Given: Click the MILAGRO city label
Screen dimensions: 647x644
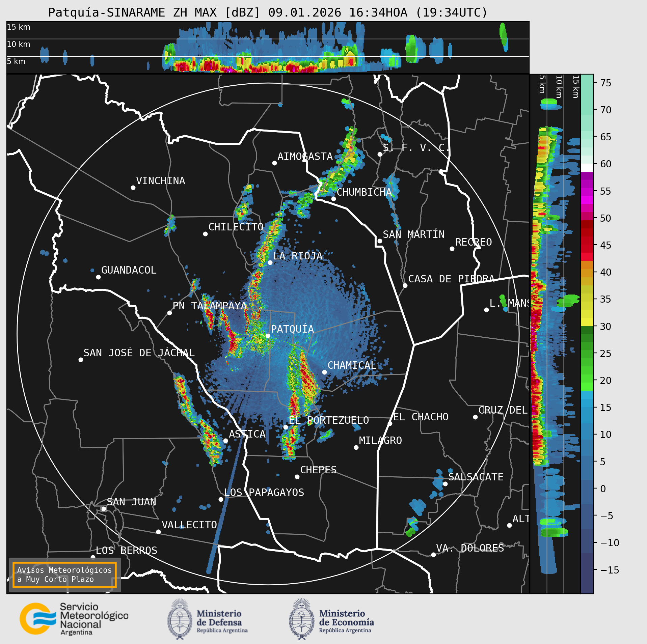Looking at the screenshot, I should (x=380, y=441).
